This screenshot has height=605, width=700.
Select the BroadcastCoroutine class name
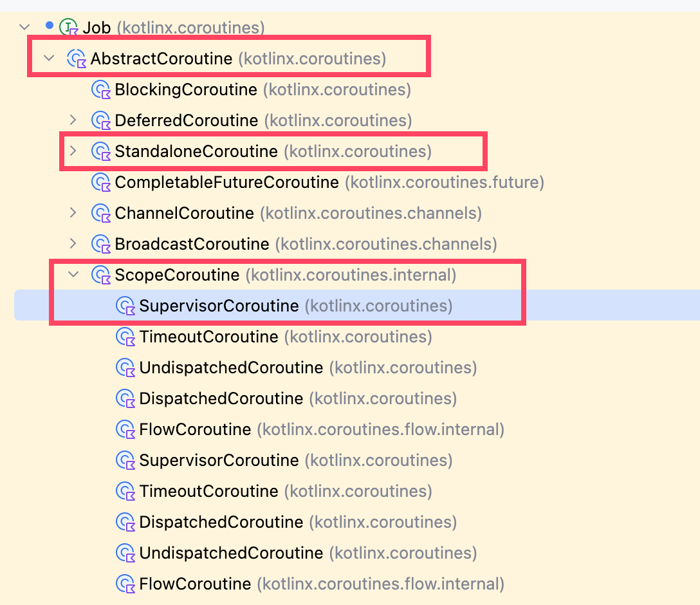[x=192, y=245]
